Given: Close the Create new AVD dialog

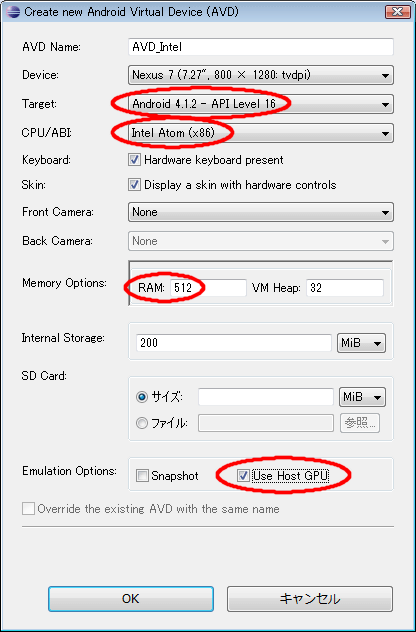Looking at the screenshot, I should [397, 11].
